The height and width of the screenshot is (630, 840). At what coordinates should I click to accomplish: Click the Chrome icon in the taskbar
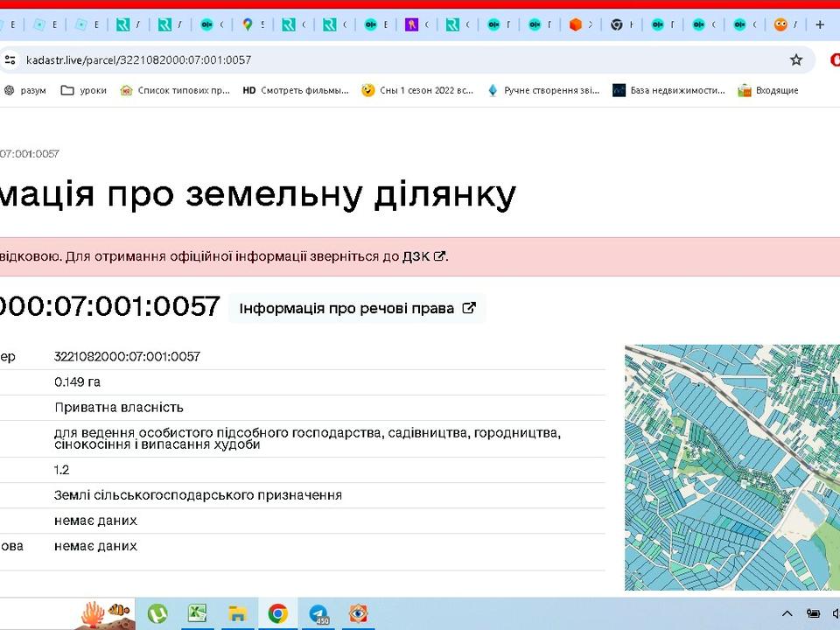tap(277, 613)
